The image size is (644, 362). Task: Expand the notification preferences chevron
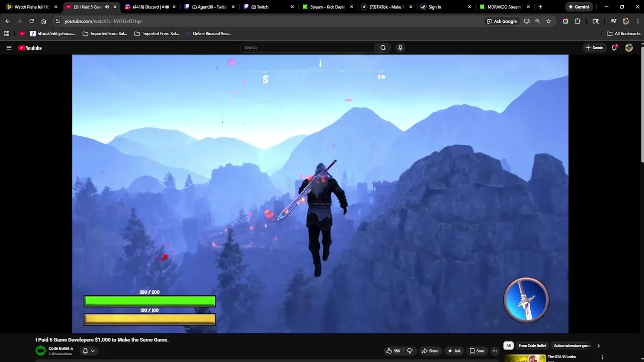click(93, 351)
